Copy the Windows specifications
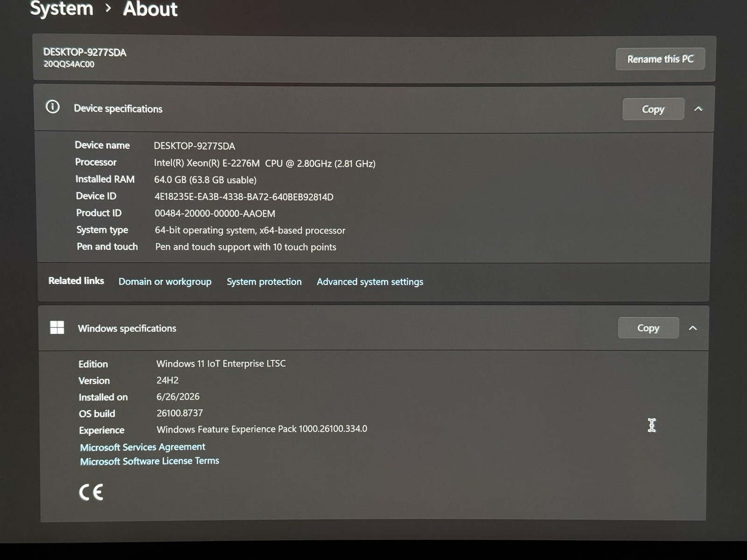747x560 pixels. 648,328
